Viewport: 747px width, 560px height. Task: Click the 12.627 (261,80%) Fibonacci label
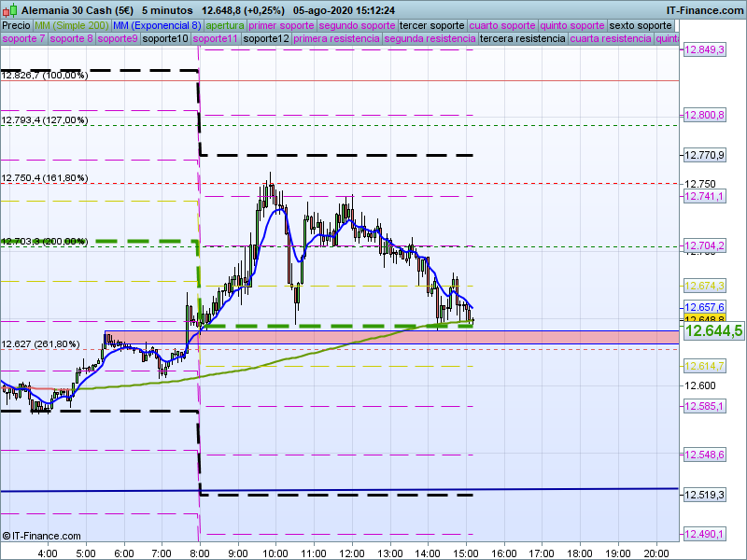[x=40, y=344]
